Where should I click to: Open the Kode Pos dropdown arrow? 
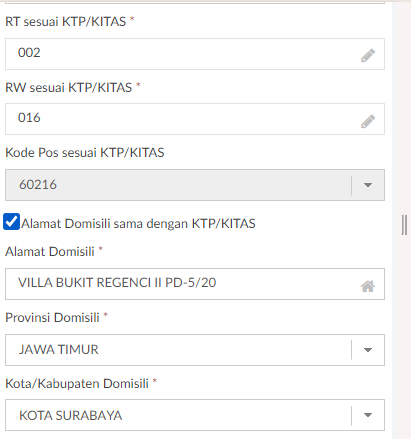[x=368, y=185]
